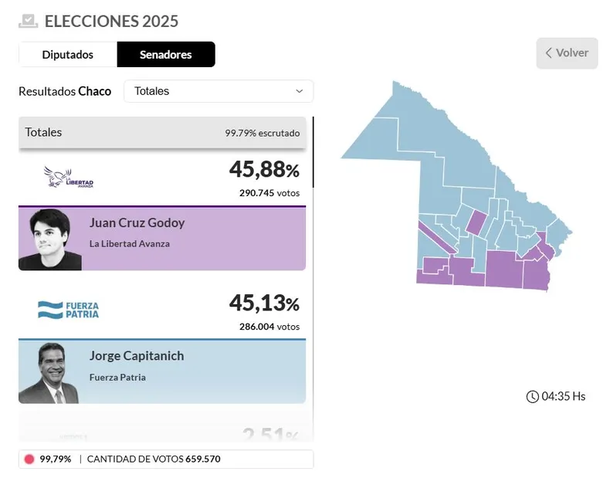
Task: Click the back chevron on Volver
Action: [x=549, y=53]
